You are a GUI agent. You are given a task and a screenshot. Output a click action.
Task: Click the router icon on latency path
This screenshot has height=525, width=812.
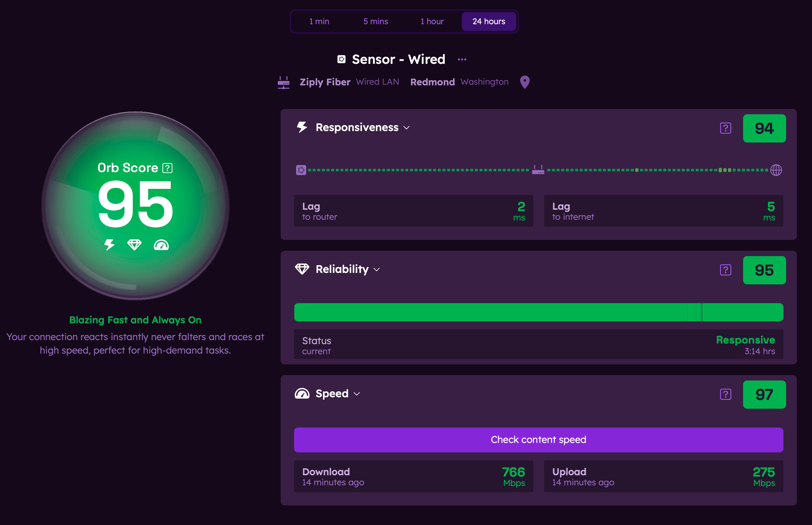click(x=538, y=170)
